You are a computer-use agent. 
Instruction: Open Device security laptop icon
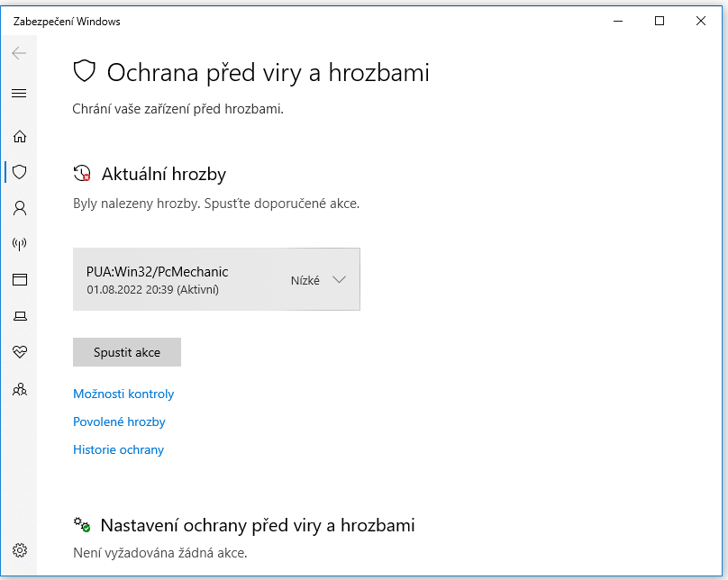[x=19, y=316]
